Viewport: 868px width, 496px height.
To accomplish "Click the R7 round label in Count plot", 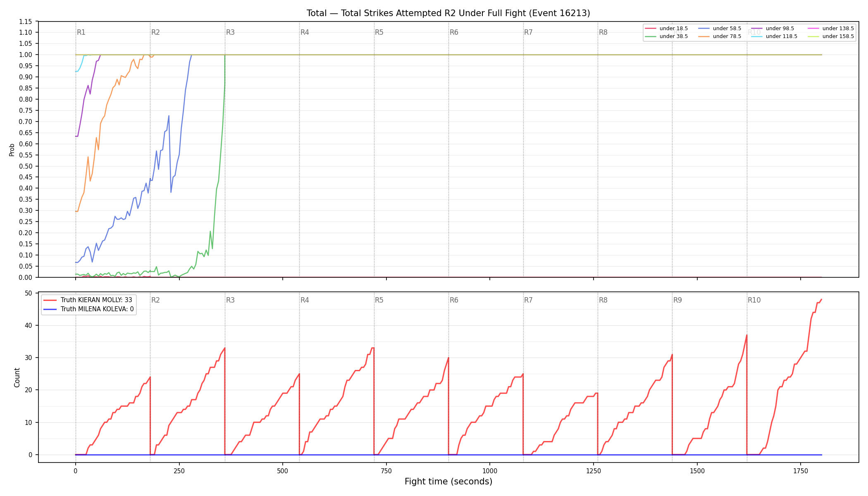I will coord(528,300).
